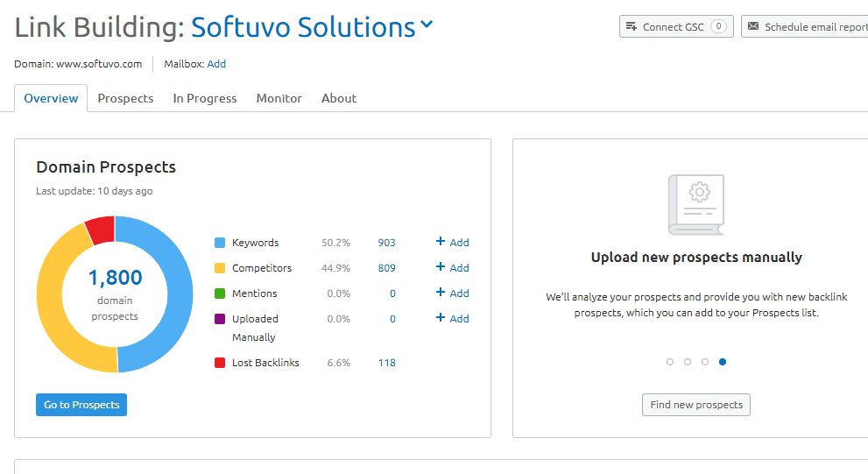
Task: Open the About tab
Action: coord(339,98)
